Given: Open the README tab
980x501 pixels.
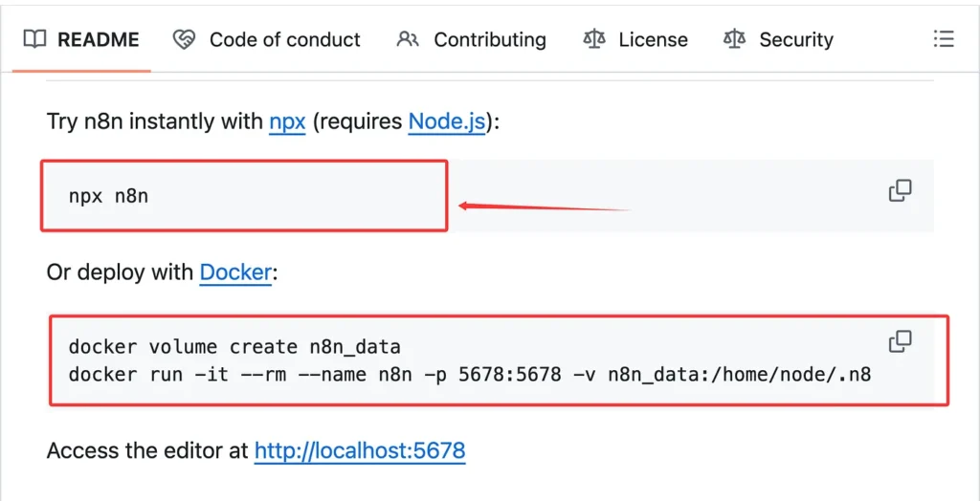Looking at the screenshot, I should click(x=81, y=40).
